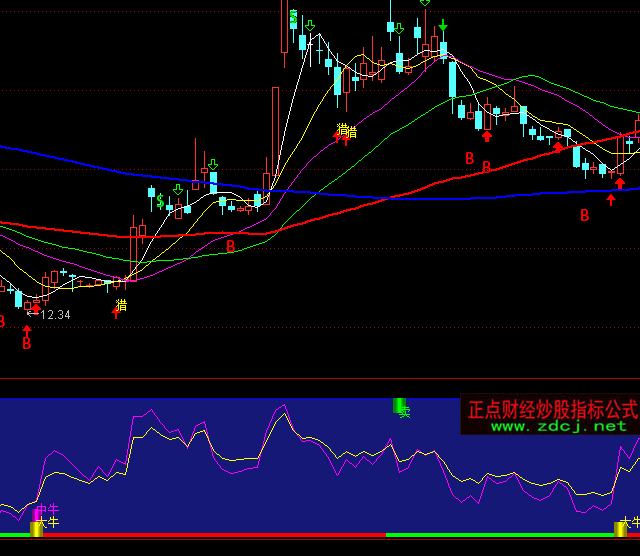Click the red up arrow beside the lower-right B
The image size is (640, 556).
click(x=610, y=199)
